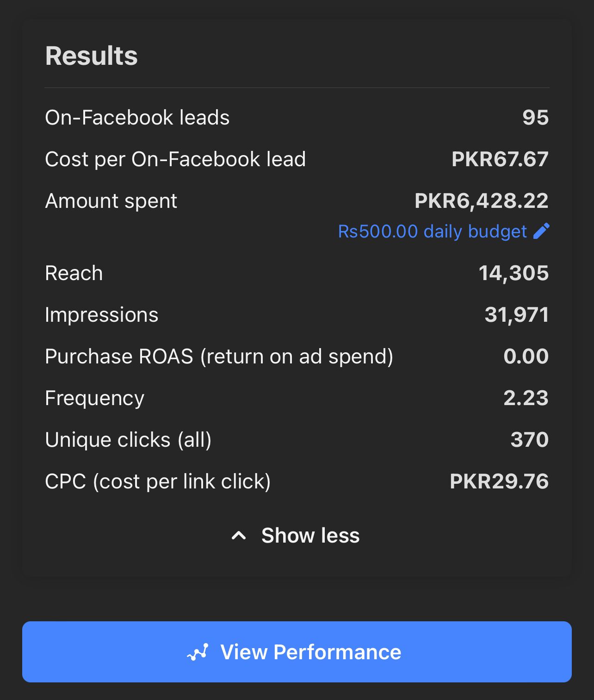Click the Impressions value 31,971
Viewport: 594px width, 700px height.
pos(516,315)
